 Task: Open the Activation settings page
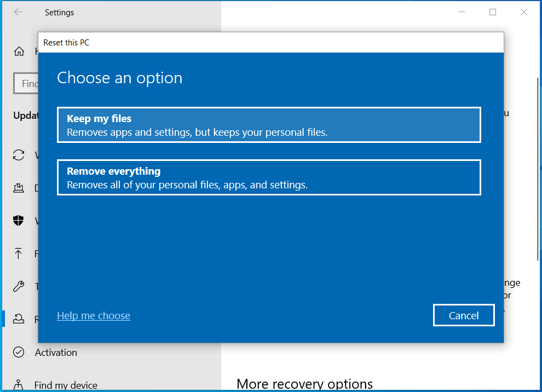click(56, 353)
